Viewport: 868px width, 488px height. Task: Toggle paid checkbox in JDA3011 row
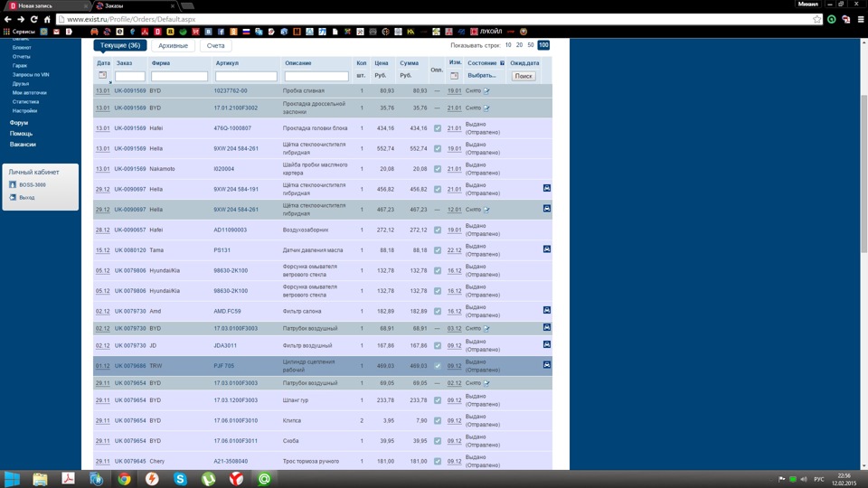(438, 345)
